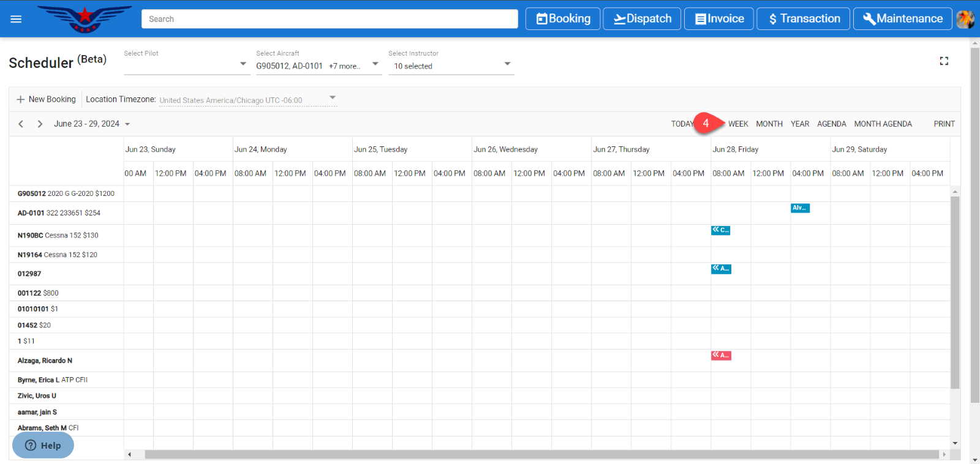Expand the Select Instructor dropdown
Screen dimensions: 980x464
(451, 65)
